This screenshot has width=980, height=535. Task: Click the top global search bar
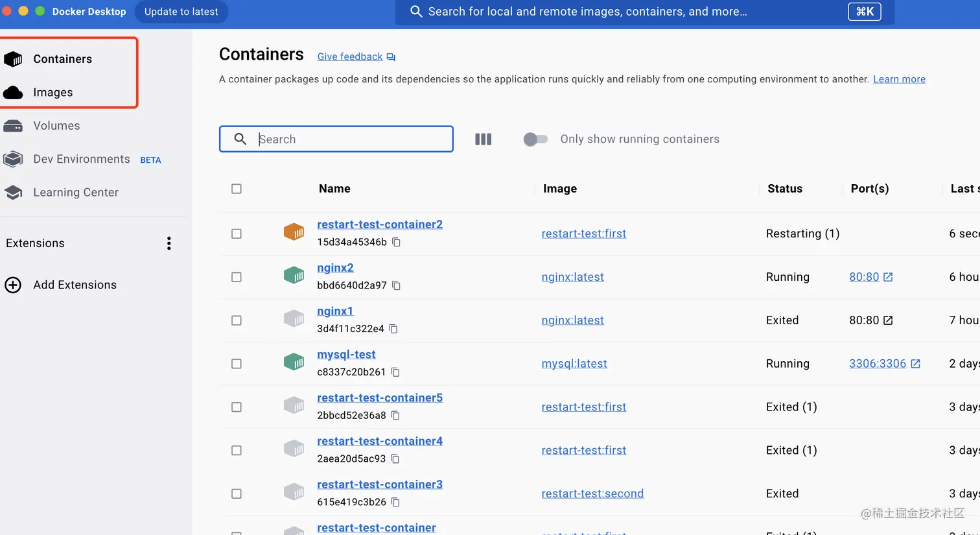coord(644,12)
